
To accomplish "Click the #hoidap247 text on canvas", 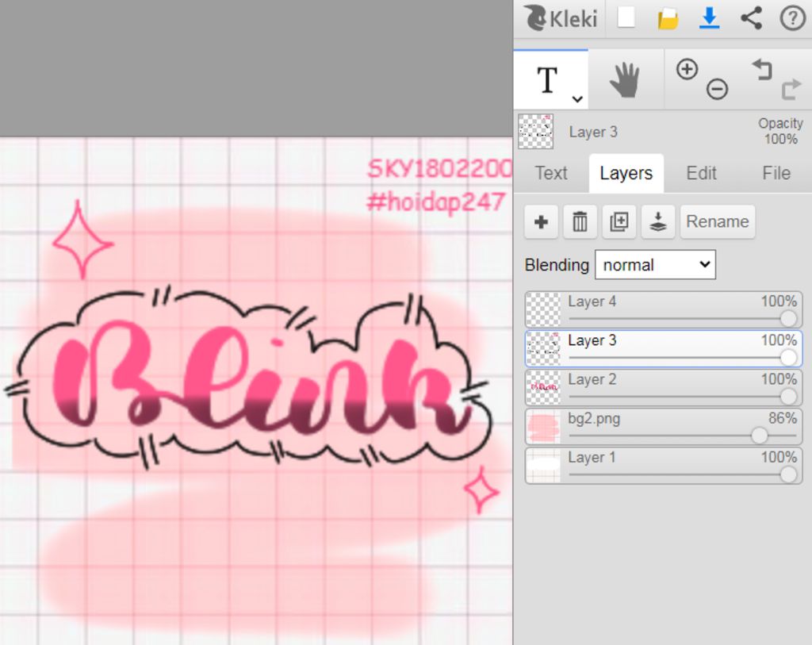I will [436, 202].
